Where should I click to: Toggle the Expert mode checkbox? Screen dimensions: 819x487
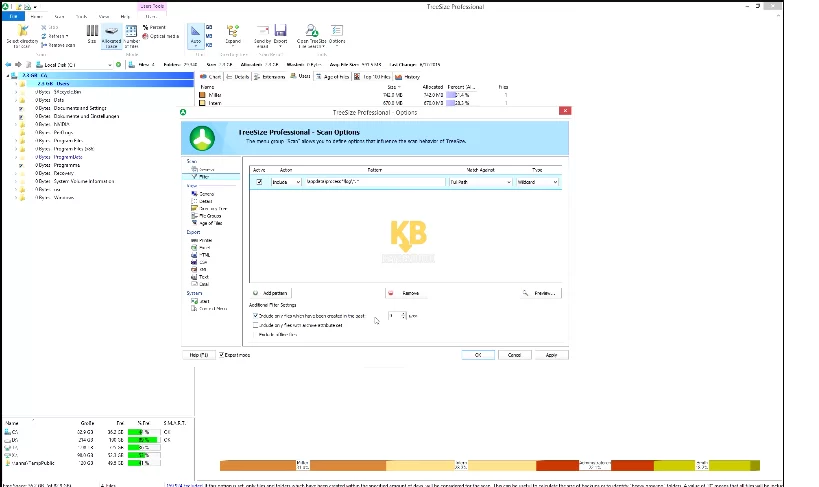(221, 355)
